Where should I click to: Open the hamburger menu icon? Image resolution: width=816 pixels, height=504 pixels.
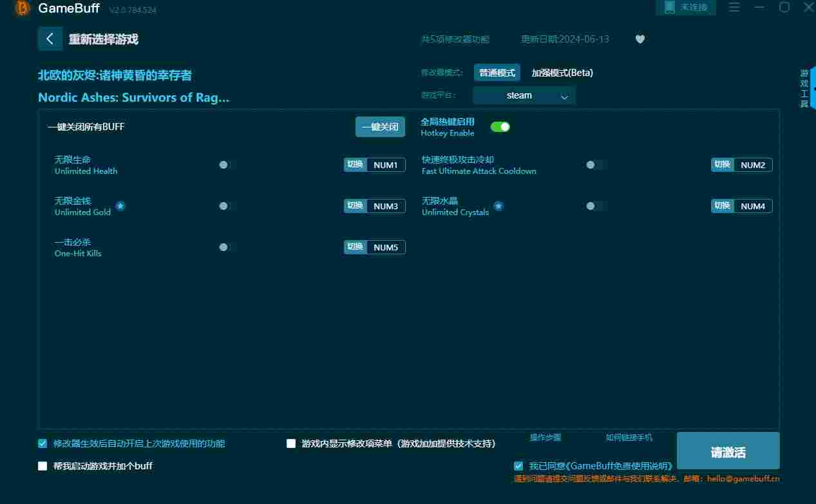pos(734,7)
